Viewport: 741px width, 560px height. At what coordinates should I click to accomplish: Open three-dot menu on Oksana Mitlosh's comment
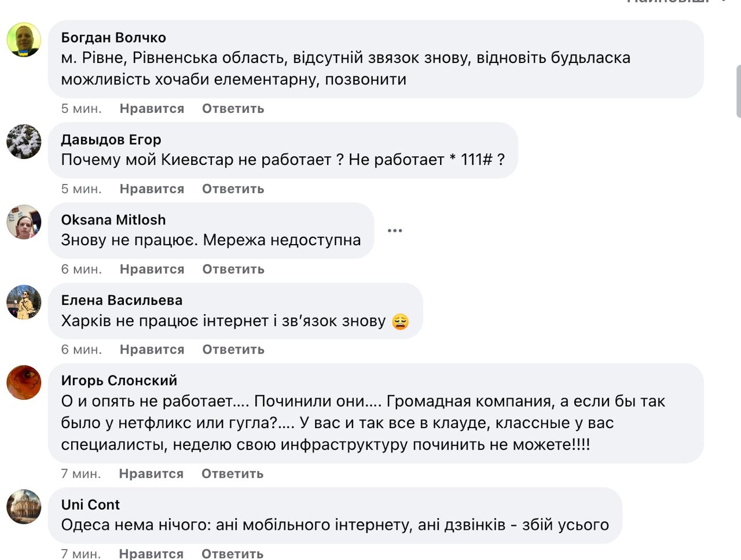pos(395,231)
